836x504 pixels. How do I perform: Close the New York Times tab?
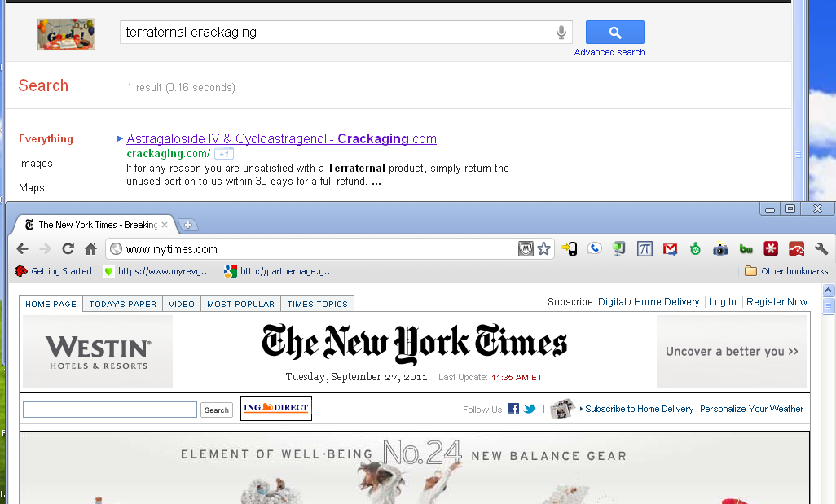point(165,225)
